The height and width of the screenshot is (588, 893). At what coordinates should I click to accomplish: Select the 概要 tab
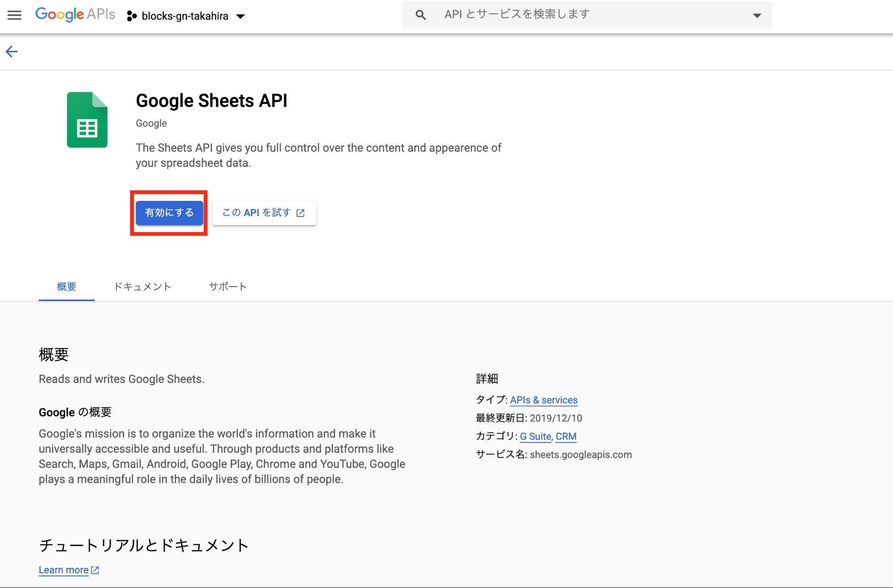click(x=67, y=287)
